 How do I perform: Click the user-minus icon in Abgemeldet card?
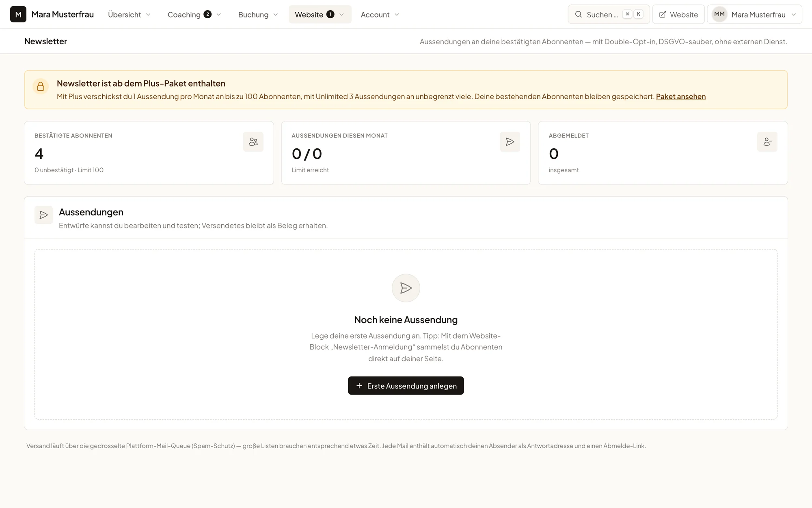point(767,142)
